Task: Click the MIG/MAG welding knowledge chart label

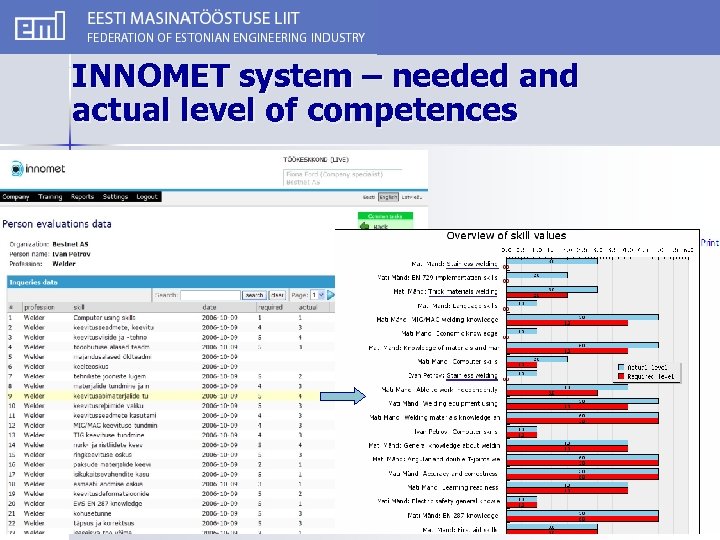Action: [x=437, y=320]
